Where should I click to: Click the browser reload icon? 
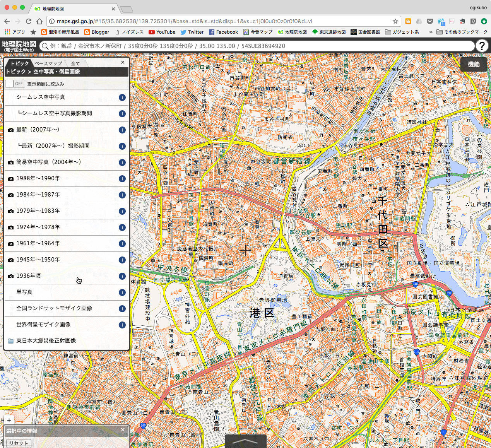29,21
